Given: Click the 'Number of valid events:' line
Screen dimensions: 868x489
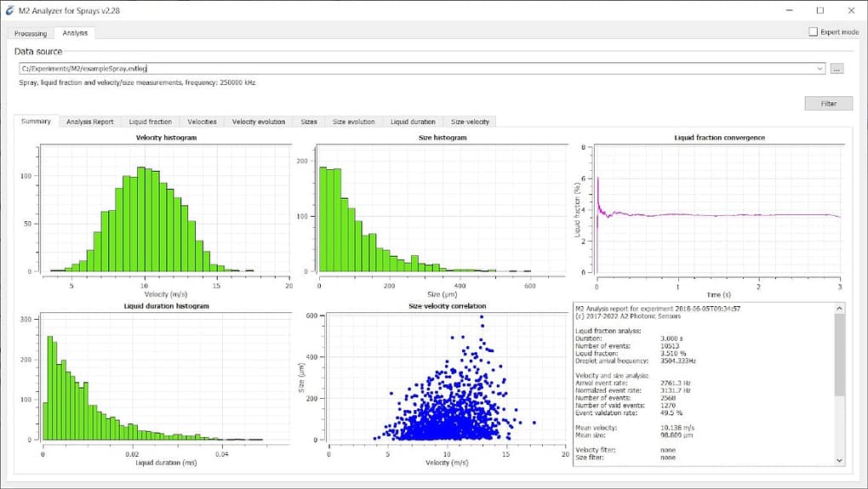Looking at the screenshot, I should pyautogui.click(x=625, y=406).
